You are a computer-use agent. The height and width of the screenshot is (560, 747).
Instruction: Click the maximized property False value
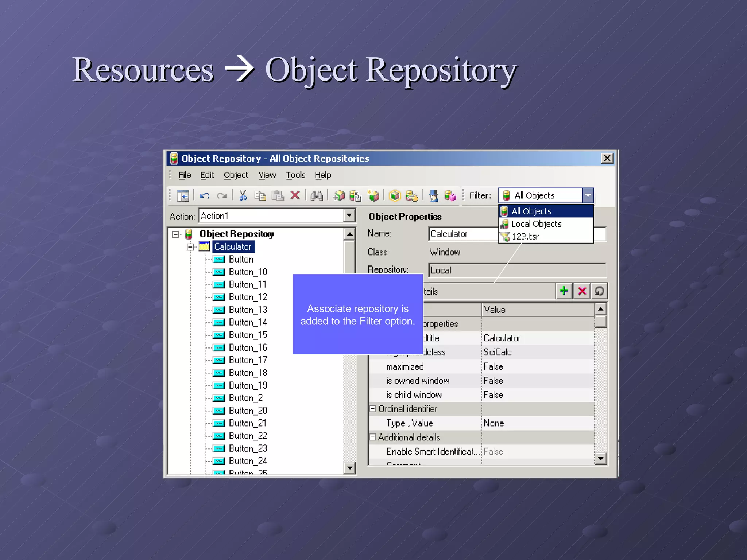point(538,366)
